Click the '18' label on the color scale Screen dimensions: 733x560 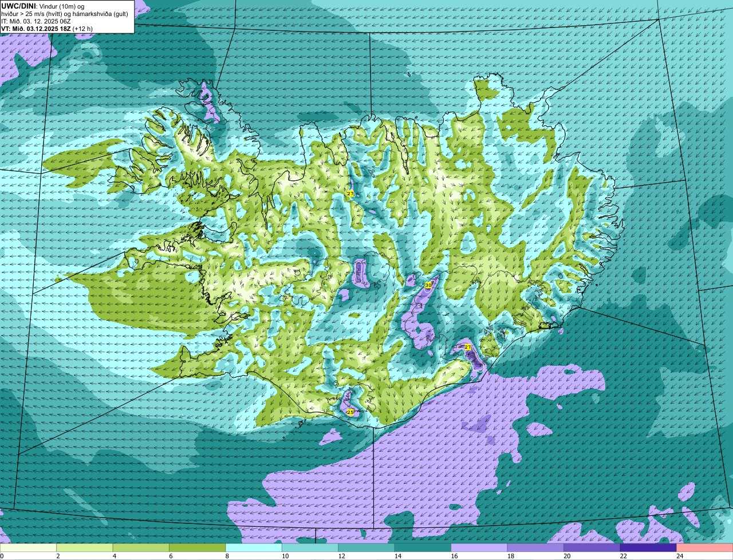click(511, 556)
